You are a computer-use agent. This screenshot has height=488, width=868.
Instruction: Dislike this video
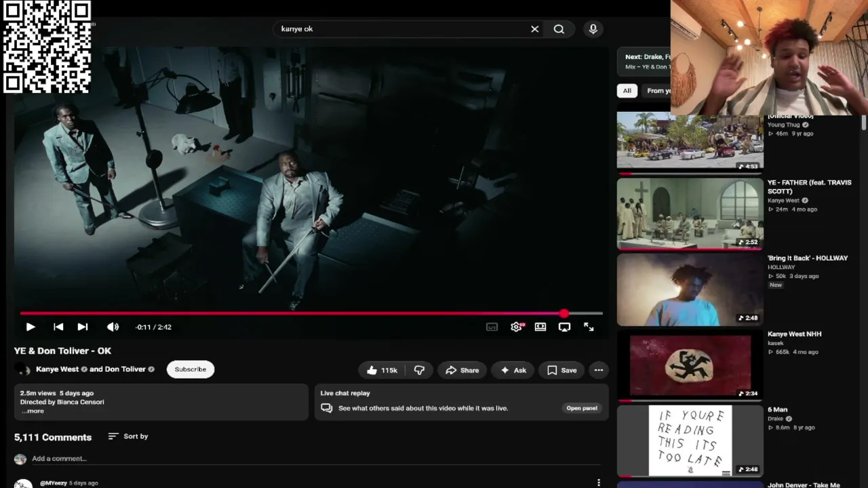tap(420, 370)
